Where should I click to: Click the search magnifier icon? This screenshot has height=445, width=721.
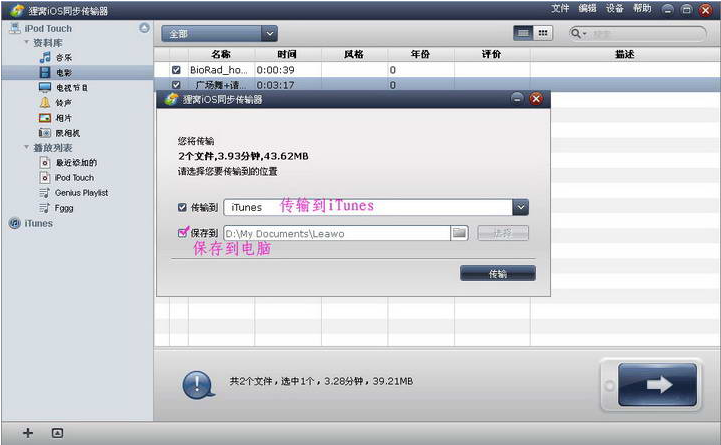[575, 33]
